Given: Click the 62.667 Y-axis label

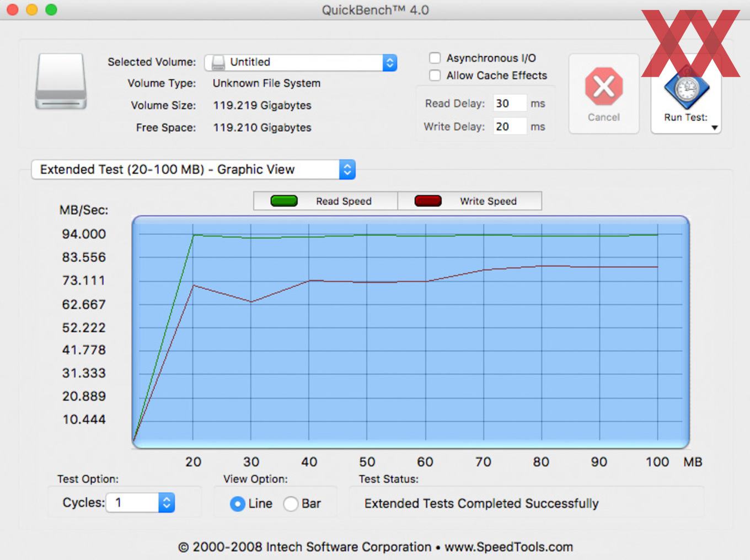Looking at the screenshot, I should [x=84, y=304].
